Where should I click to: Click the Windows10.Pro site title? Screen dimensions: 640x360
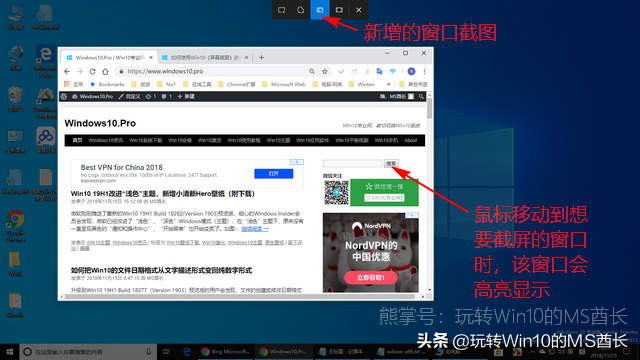pos(100,123)
